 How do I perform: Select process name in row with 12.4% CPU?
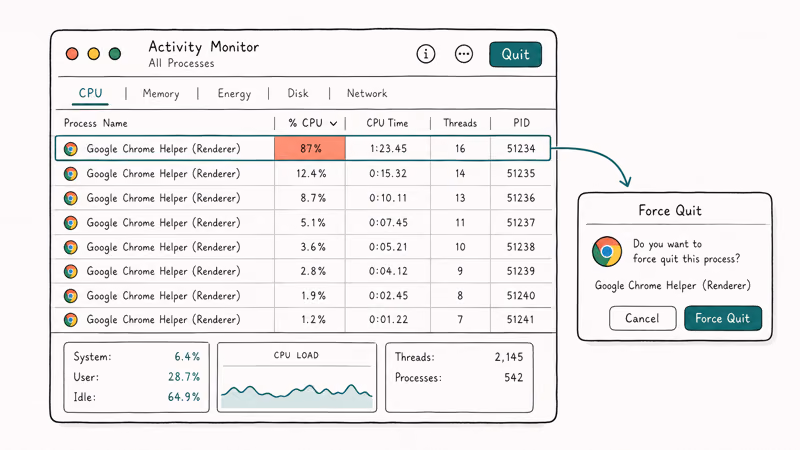pyautogui.click(x=163, y=173)
